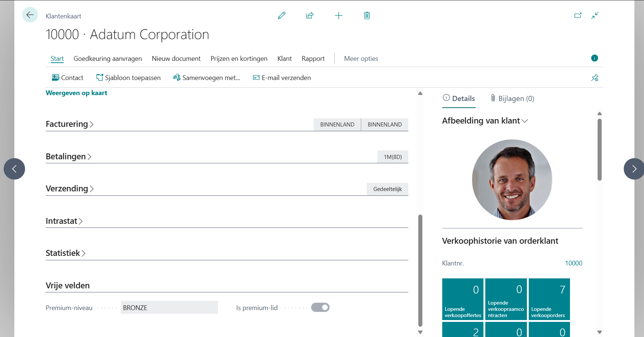Create new record with plus icon
Screen dimensions: 644x337
(338, 15)
